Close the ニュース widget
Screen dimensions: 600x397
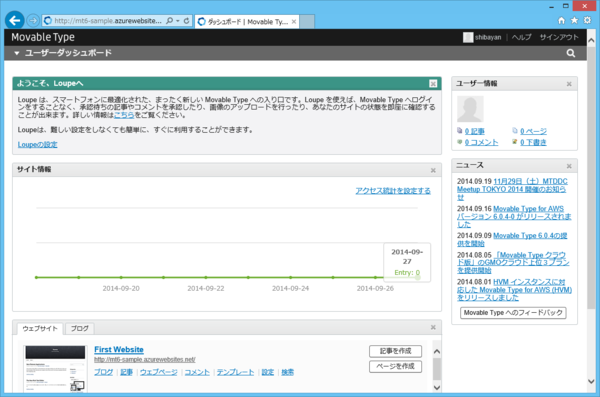[569, 166]
